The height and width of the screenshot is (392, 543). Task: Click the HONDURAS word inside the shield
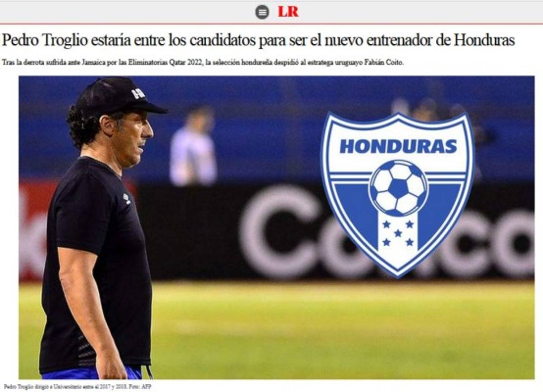(398, 146)
